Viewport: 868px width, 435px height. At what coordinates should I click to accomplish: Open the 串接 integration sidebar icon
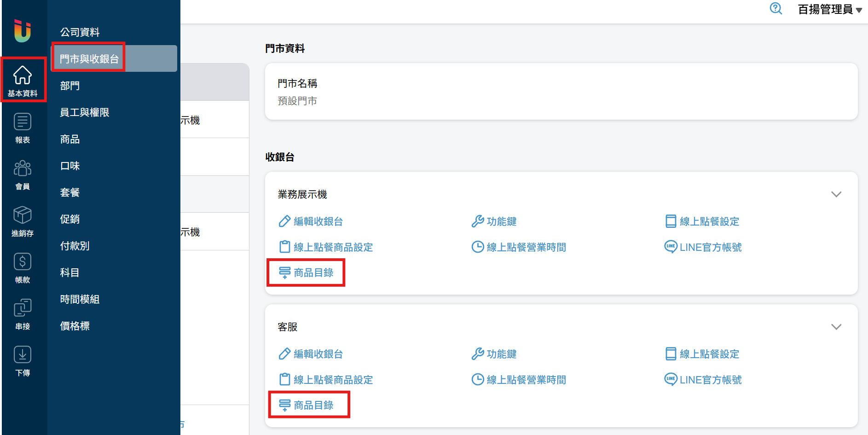[x=23, y=314]
